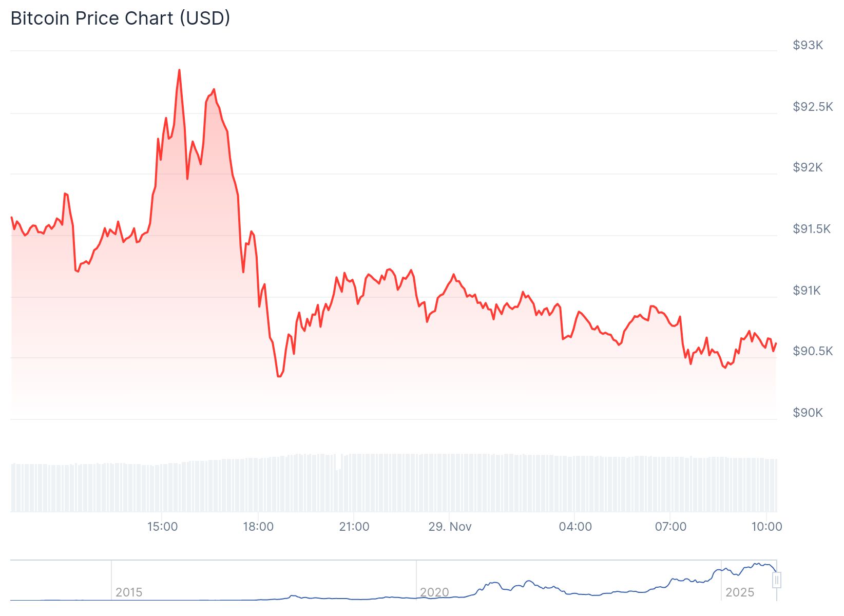This screenshot has width=844, height=616.
Task: Click the Bitcoin Price Chart (USD) title
Action: point(121,18)
